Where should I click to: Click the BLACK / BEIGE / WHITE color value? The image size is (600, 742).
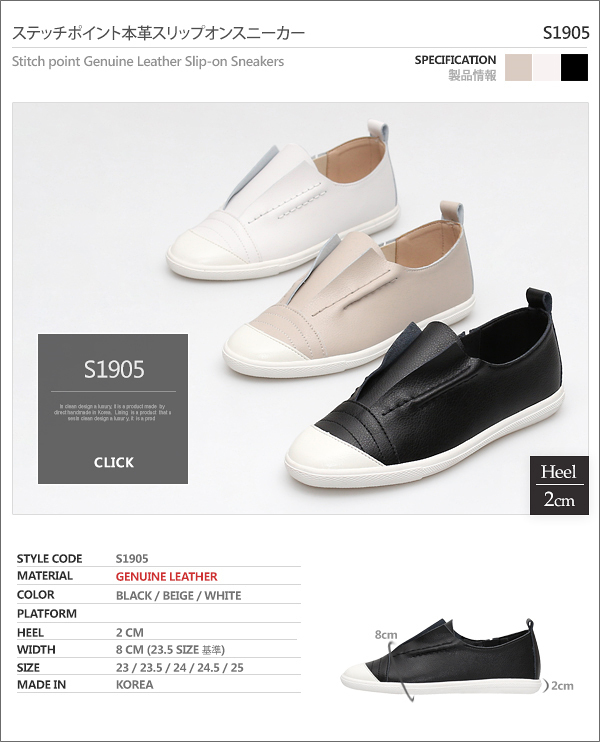point(178,595)
